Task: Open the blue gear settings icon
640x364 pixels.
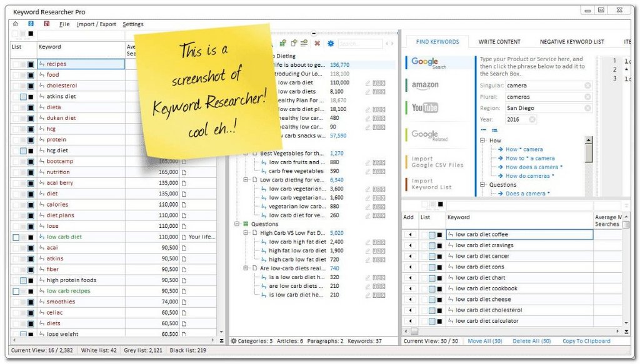Action: coord(331,43)
